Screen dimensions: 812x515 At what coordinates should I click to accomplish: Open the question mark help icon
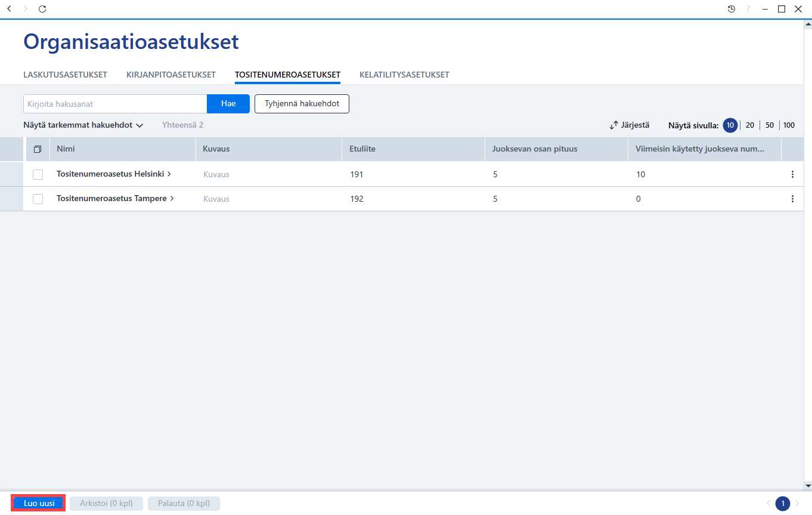click(x=748, y=9)
